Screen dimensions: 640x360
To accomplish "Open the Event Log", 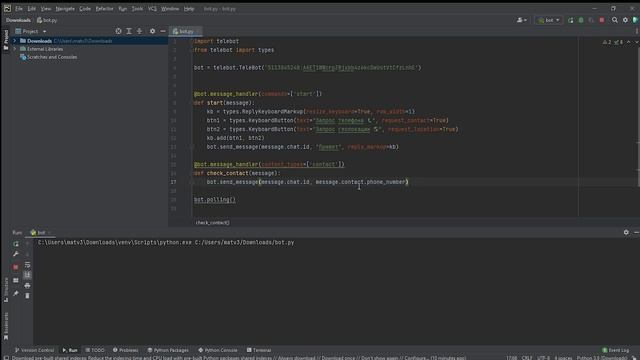I will click(616, 350).
